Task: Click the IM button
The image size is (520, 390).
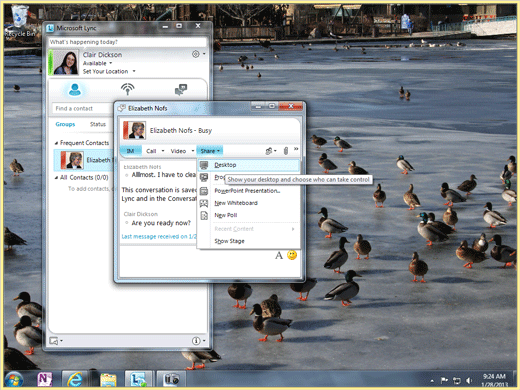Action: click(130, 151)
